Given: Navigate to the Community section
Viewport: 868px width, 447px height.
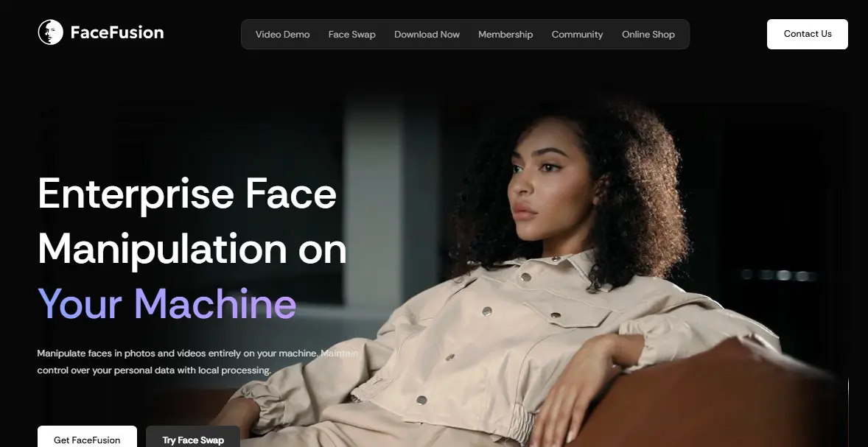Looking at the screenshot, I should pos(577,35).
